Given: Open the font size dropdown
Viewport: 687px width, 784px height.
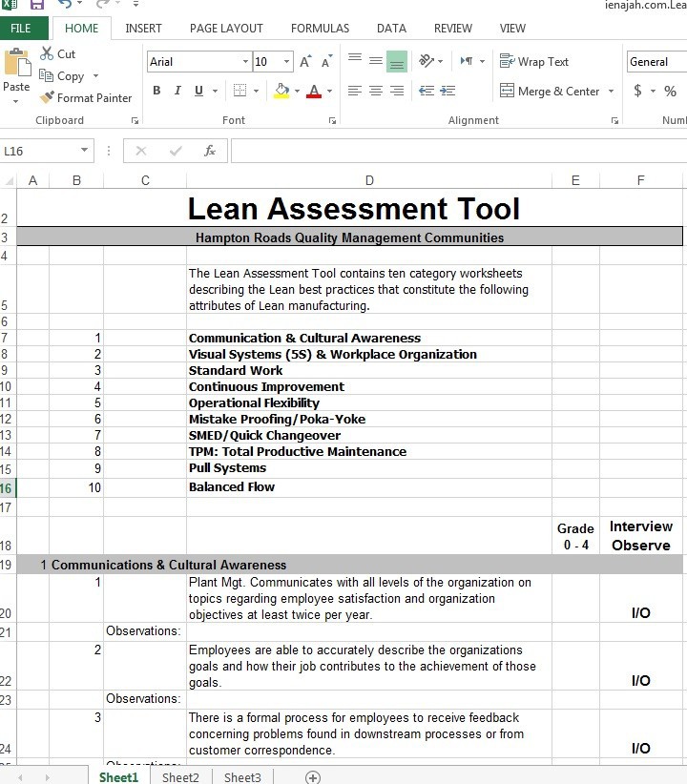Looking at the screenshot, I should tap(286, 62).
